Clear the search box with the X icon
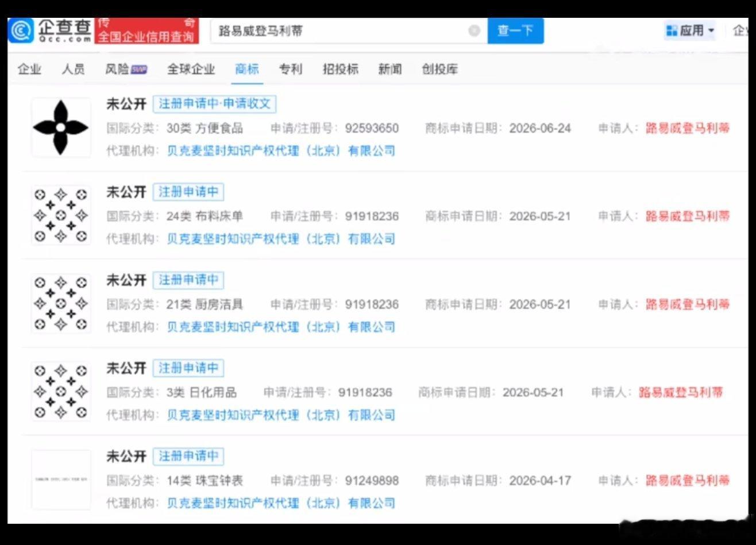Viewport: 756px width, 545px height. [x=474, y=31]
